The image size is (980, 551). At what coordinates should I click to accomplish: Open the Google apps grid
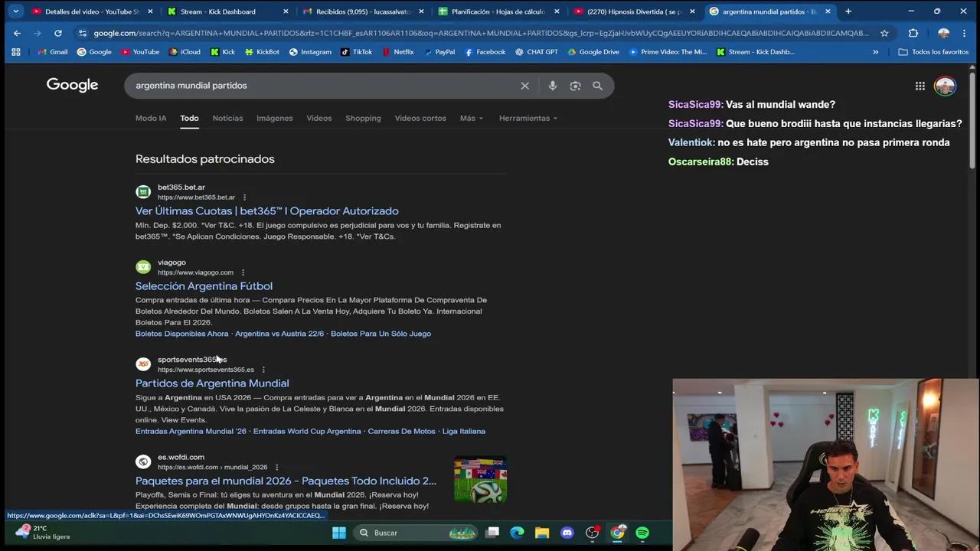(x=920, y=86)
